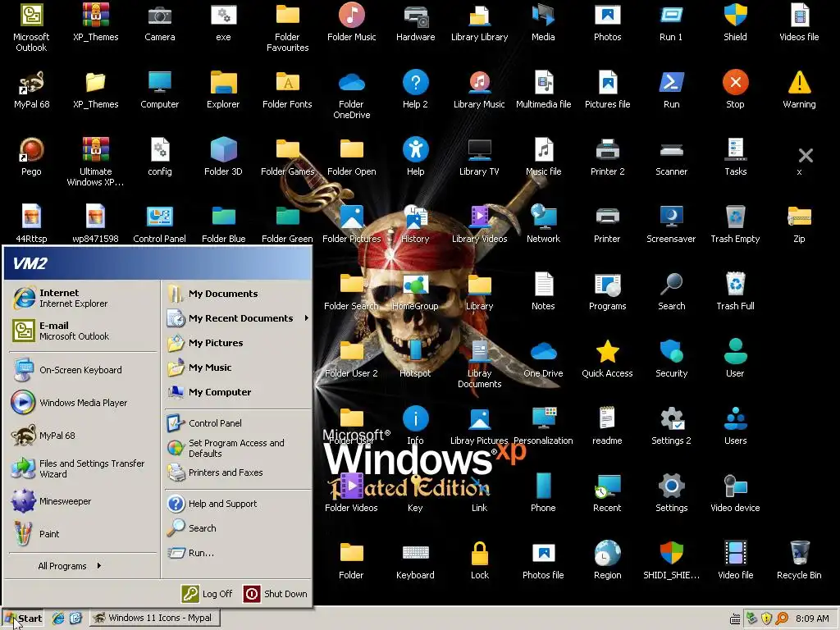The height and width of the screenshot is (630, 840).
Task: Open the Folder Blue desktop icon
Action: (x=223, y=225)
